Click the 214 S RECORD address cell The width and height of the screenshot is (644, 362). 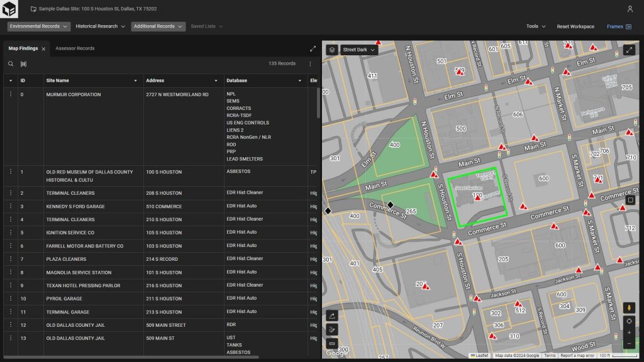point(184,259)
